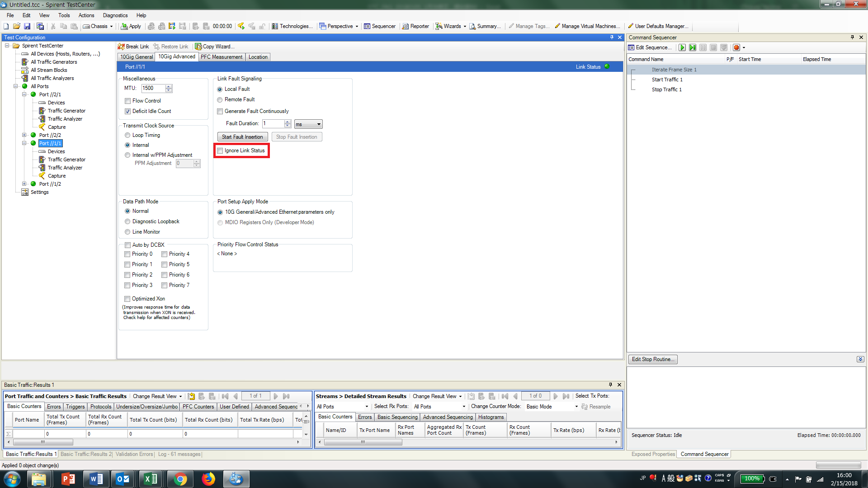Image resolution: width=868 pixels, height=488 pixels.
Task: Switch to the PFC Measurement tab
Action: click(222, 57)
